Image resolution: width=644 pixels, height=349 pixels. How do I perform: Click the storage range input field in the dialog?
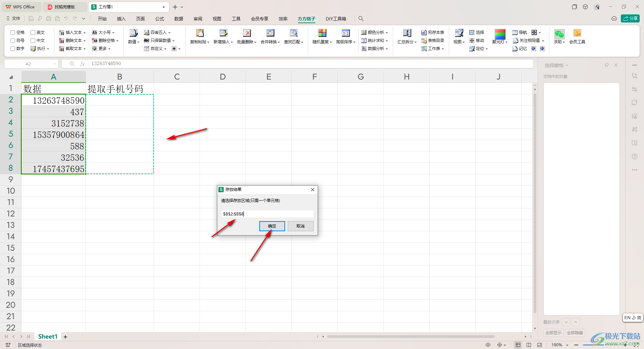point(267,214)
